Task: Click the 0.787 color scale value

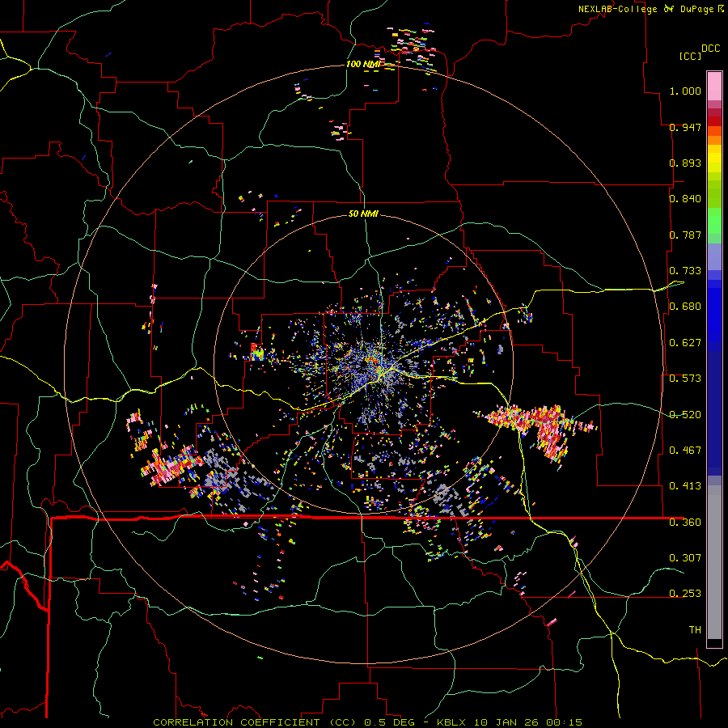Action: click(x=685, y=235)
